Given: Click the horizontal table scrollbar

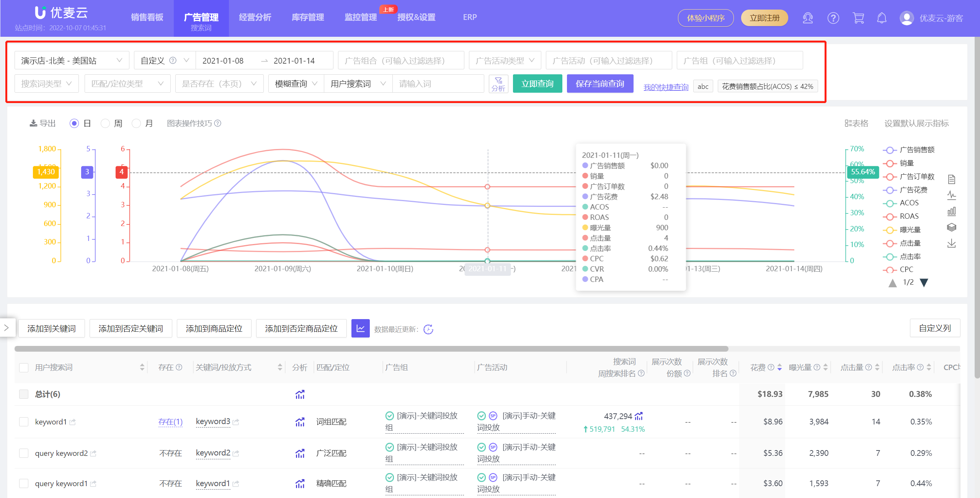Looking at the screenshot, I should tap(371, 349).
